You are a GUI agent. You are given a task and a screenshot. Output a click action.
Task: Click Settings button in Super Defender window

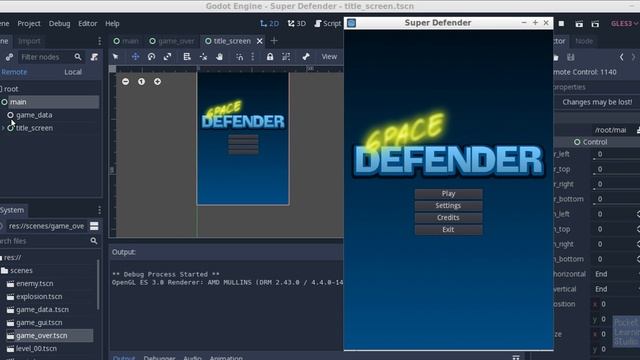[x=448, y=205]
